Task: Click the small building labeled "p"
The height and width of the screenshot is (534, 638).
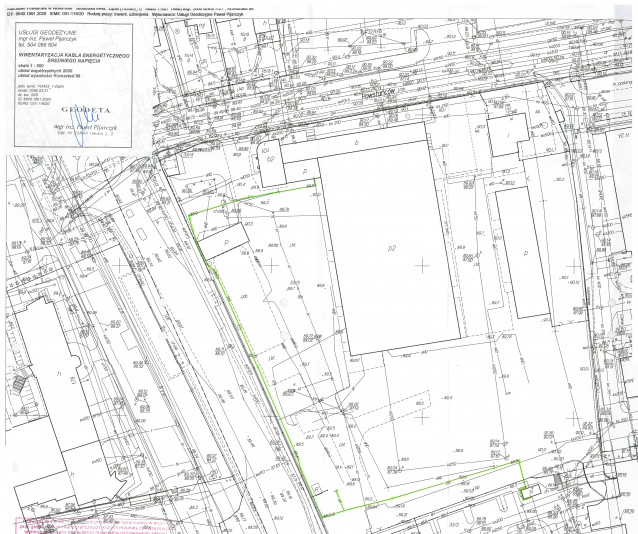Action: tap(225, 241)
